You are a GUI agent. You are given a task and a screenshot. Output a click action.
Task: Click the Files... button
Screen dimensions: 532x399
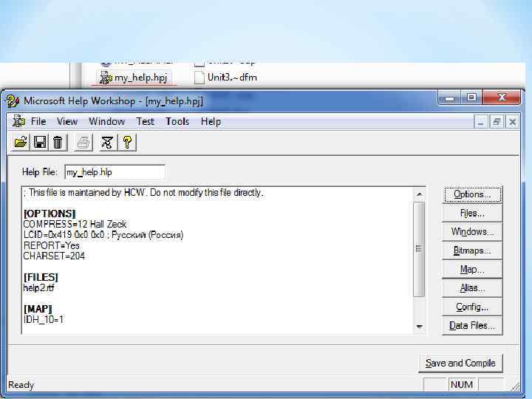click(472, 213)
